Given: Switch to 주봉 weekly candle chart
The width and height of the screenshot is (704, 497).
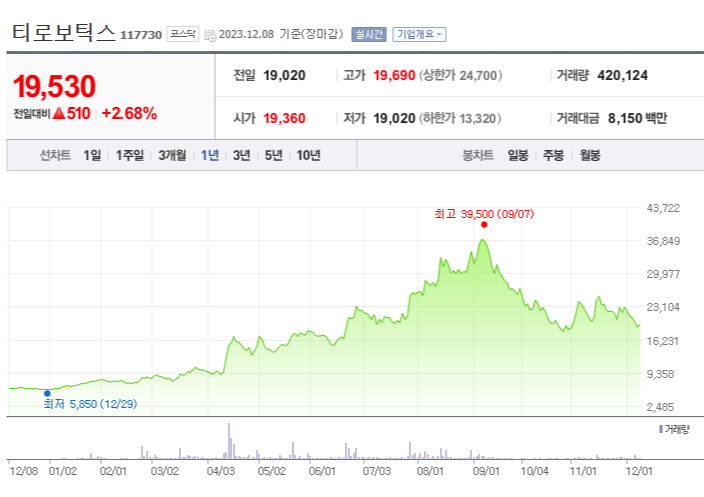Looking at the screenshot, I should coord(553,155).
